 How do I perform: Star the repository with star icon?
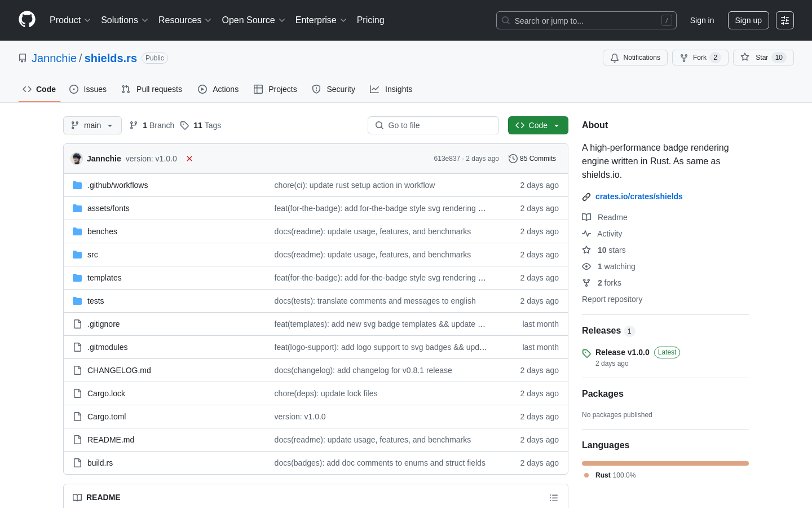(745, 57)
